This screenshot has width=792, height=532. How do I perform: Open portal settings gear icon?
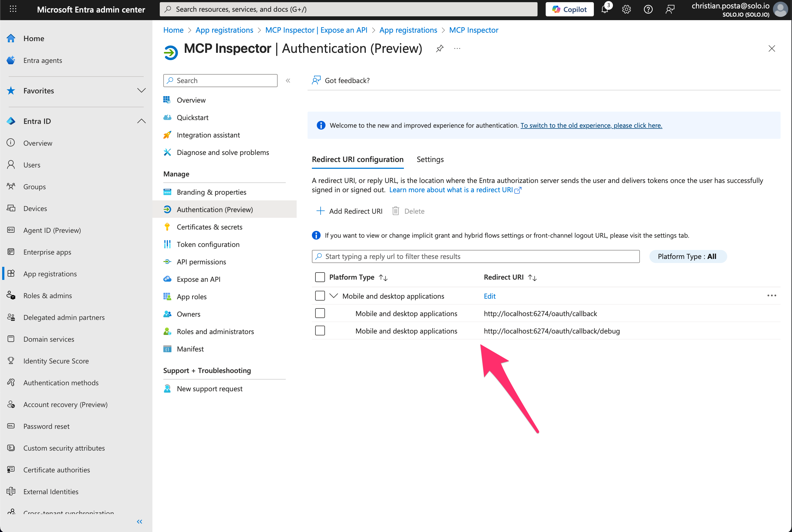(x=626, y=9)
